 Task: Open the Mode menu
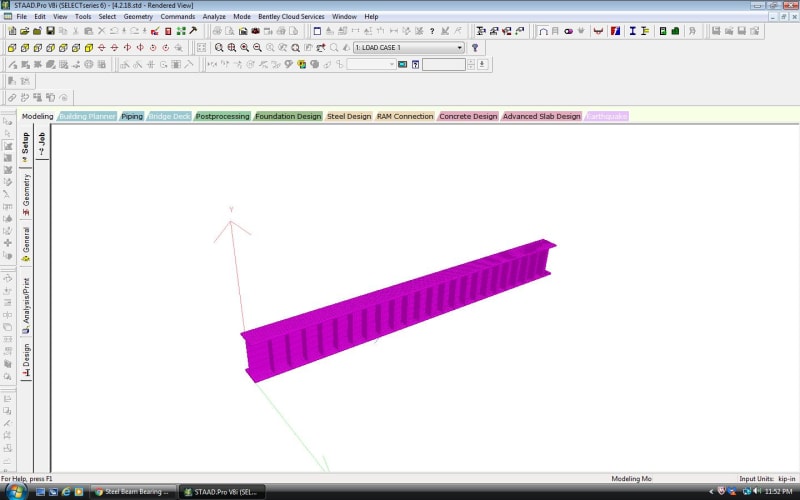click(242, 17)
